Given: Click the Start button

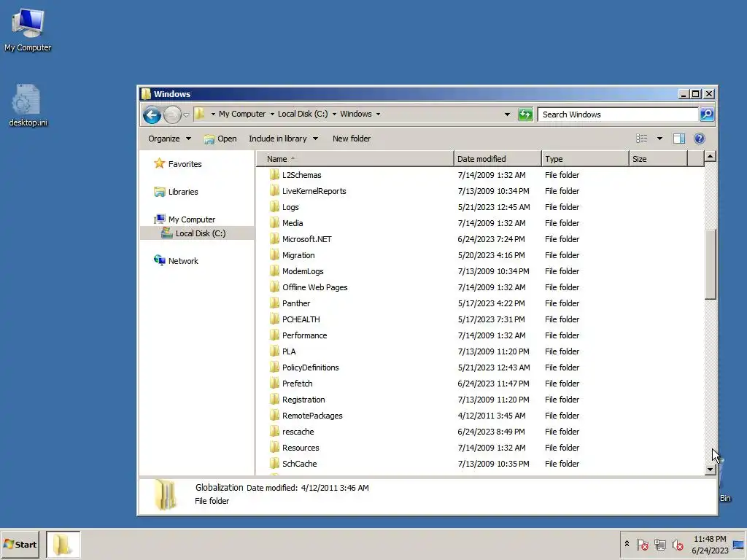Looking at the screenshot, I should tap(20, 544).
